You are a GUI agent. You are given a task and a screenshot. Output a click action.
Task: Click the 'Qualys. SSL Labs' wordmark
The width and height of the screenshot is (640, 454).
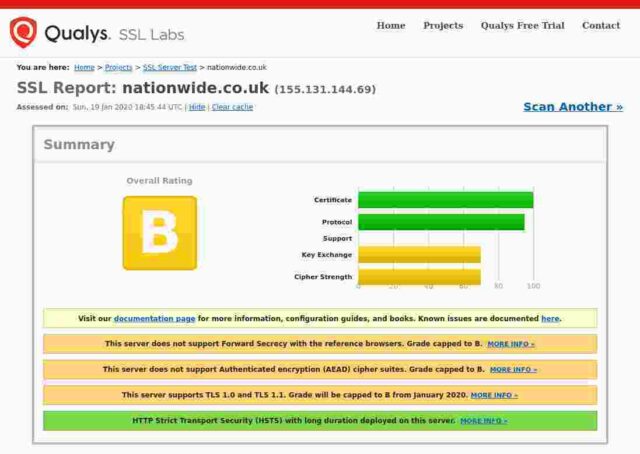coord(114,34)
